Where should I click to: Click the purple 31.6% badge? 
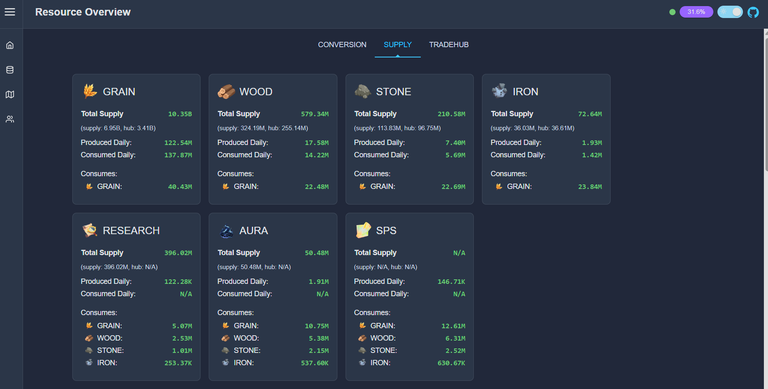pos(696,12)
